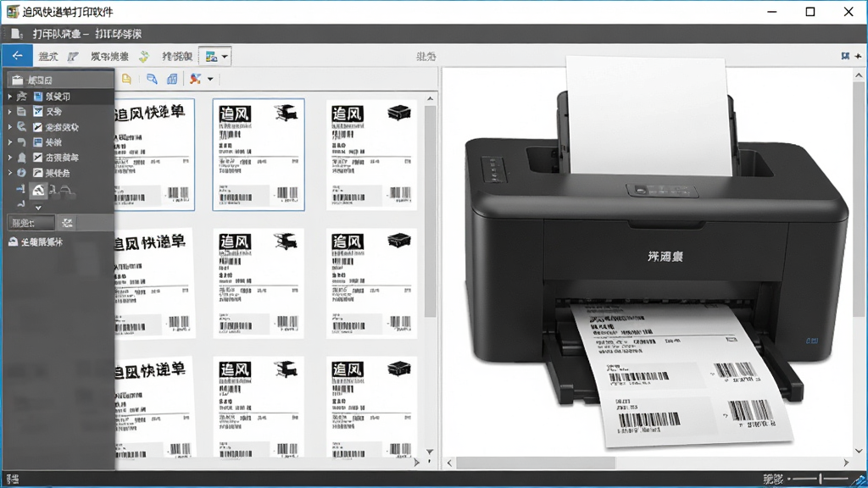Screen dimensions: 868x488
Task: Click the blue chart icon above the thumbnails
Action: point(172,79)
